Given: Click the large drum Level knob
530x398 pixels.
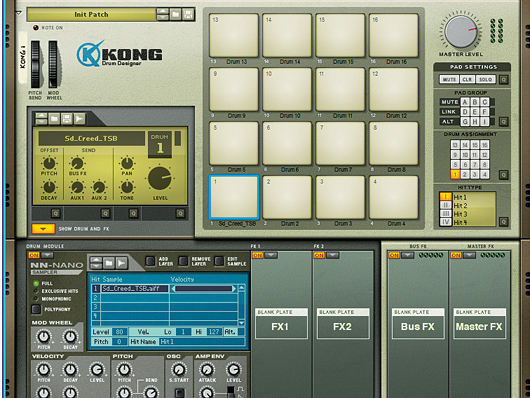Looking at the screenshot, I should pyautogui.click(x=160, y=178).
